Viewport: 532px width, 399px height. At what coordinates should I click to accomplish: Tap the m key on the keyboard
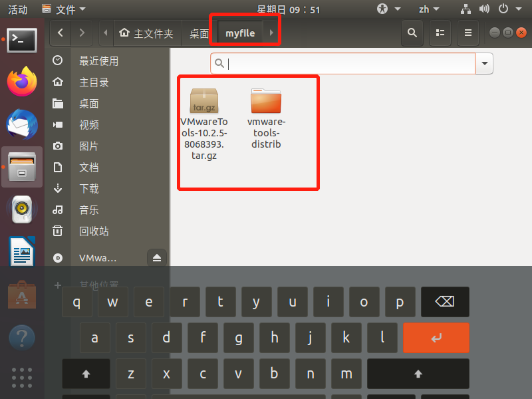[346, 374]
